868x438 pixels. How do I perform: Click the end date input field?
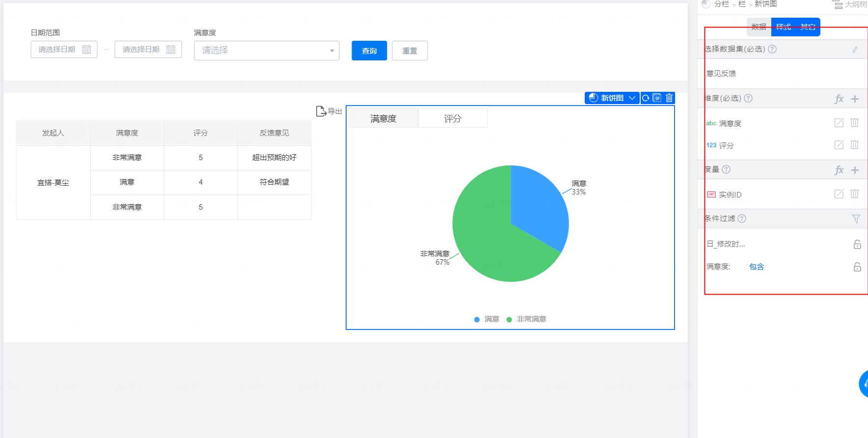click(148, 50)
